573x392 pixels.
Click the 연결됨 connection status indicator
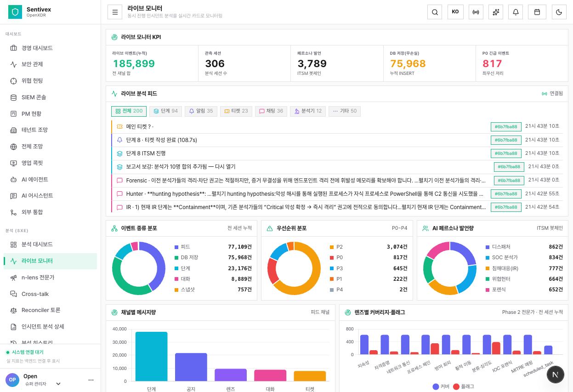tap(552, 94)
